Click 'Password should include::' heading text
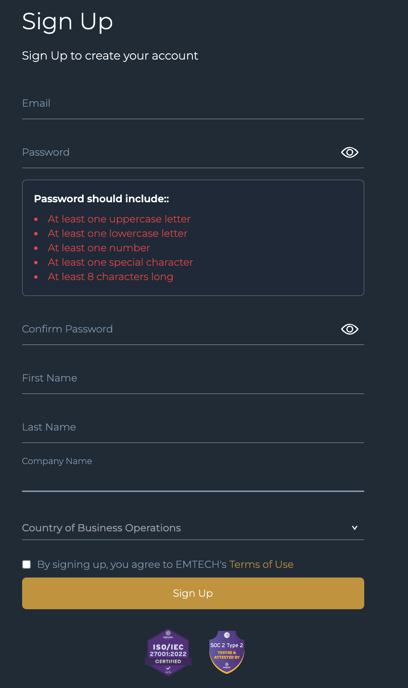This screenshot has height=688, width=408. click(x=101, y=199)
